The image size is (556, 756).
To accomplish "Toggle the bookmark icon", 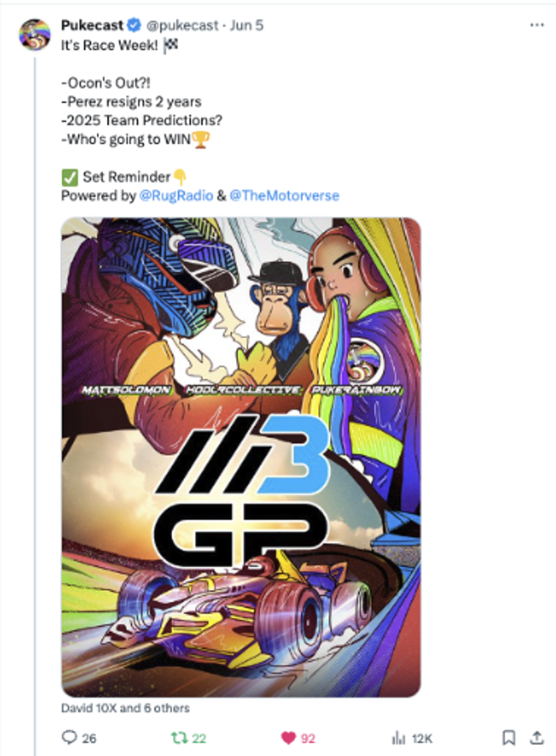I will pos(509,738).
